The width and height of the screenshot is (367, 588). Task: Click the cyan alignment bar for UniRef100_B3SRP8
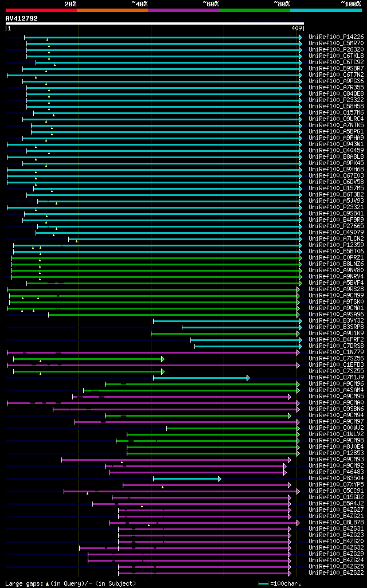pos(241,327)
